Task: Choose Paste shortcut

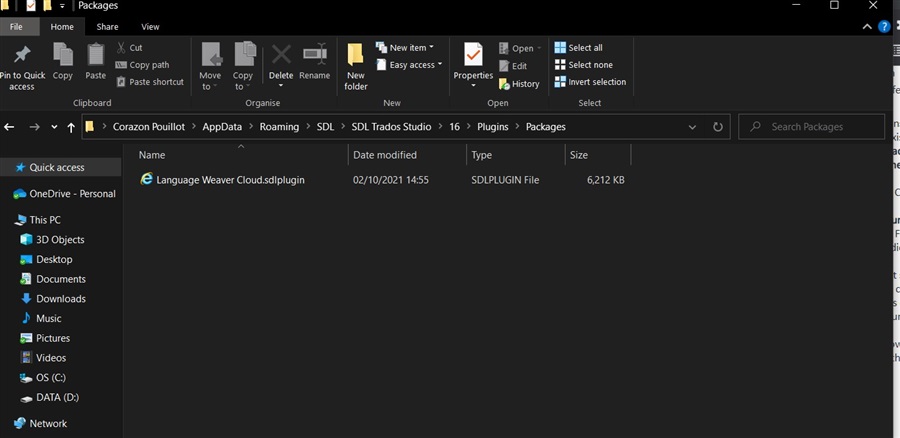Action: 150,82
